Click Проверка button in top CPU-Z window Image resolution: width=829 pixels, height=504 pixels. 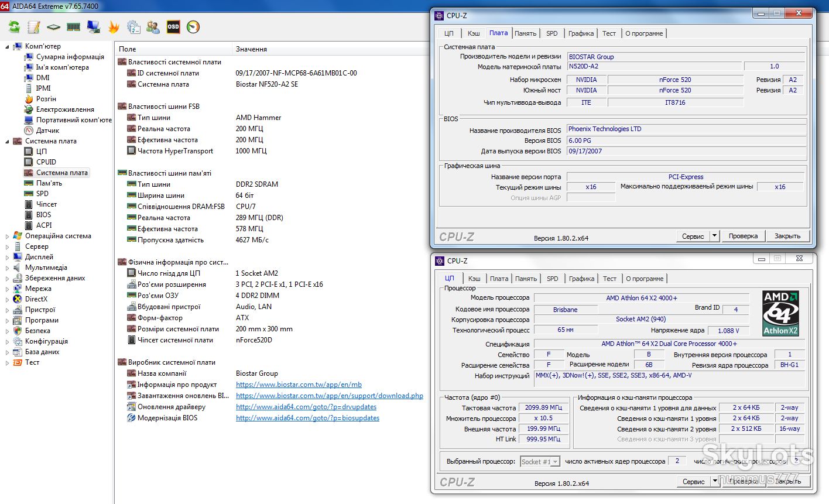click(x=744, y=236)
